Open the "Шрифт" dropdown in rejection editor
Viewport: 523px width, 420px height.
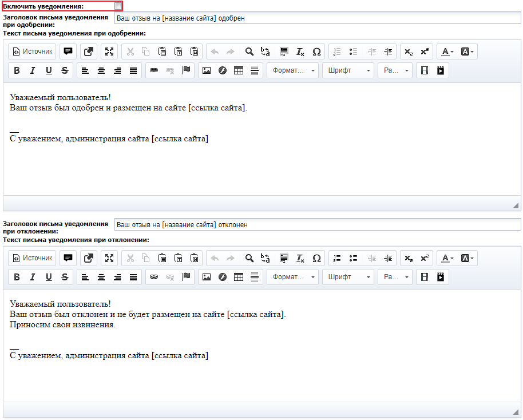point(348,277)
